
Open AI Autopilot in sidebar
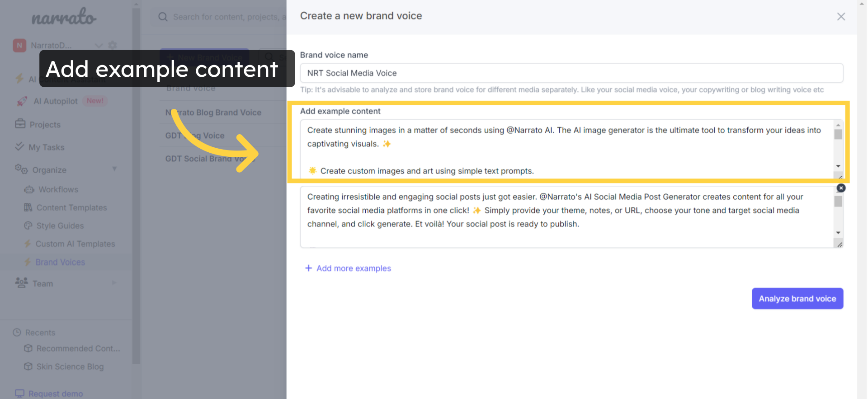[x=56, y=101]
